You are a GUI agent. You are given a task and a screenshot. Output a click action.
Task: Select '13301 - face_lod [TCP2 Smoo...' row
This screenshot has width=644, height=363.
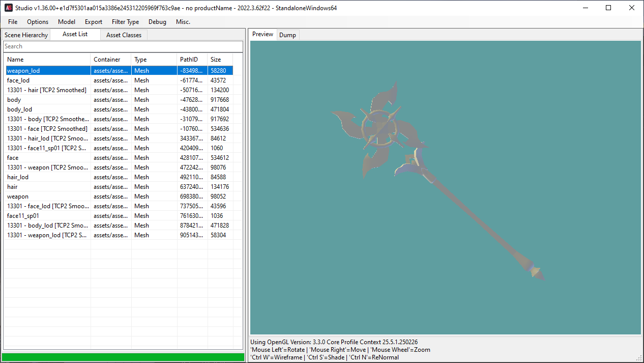(119, 206)
